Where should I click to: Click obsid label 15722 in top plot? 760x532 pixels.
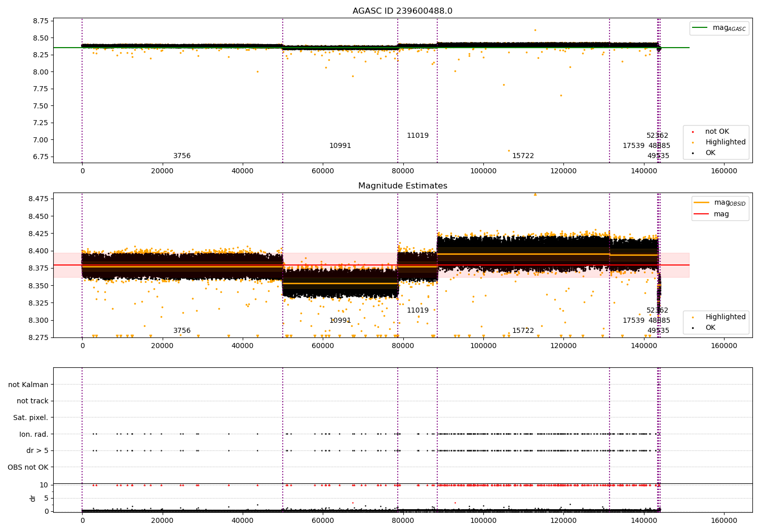pyautogui.click(x=523, y=156)
